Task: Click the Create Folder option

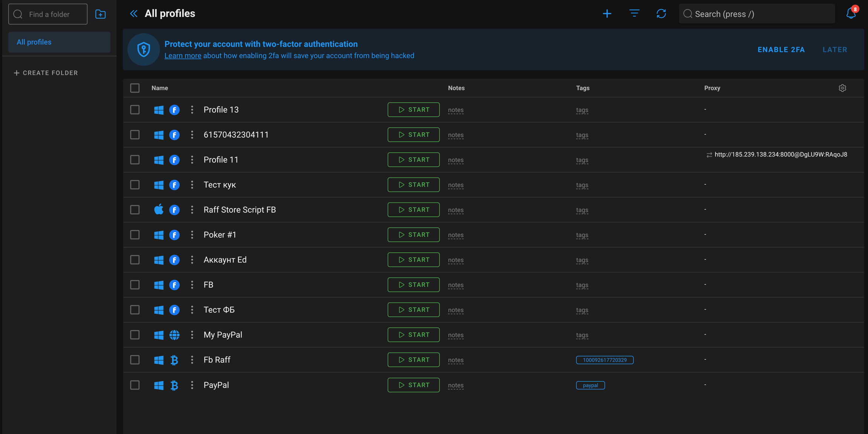Action: [46, 73]
